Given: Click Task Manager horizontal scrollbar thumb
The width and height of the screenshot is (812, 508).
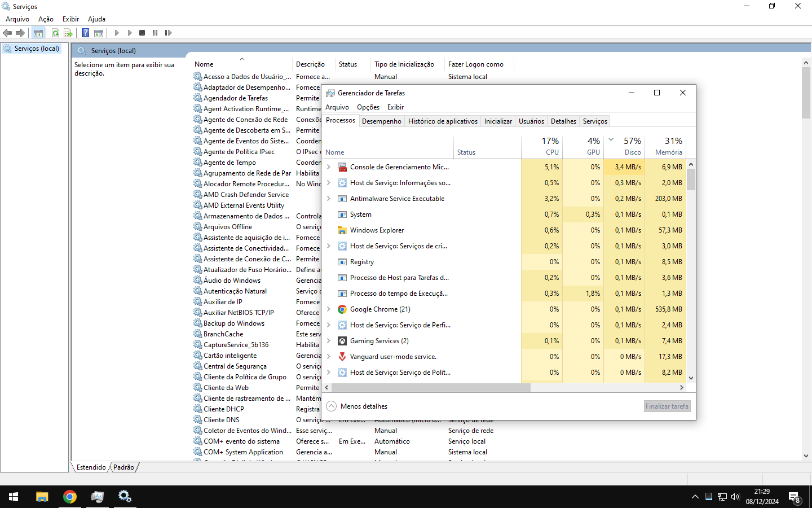Looking at the screenshot, I should 431,388.
